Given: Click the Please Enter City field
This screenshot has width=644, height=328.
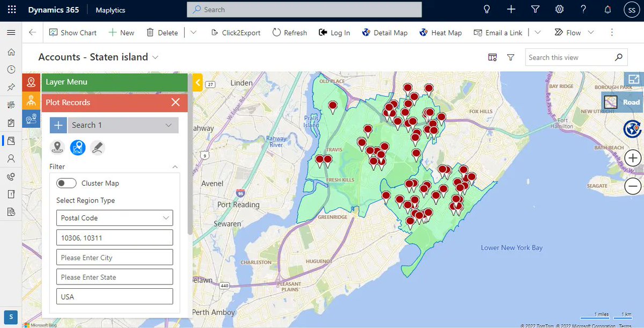Looking at the screenshot, I should 115,257.
